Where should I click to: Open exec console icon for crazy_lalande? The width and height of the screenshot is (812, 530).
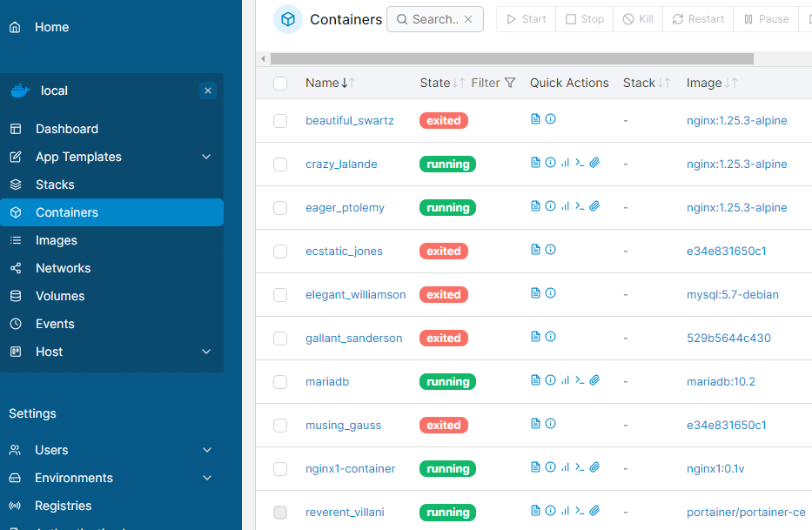580,163
